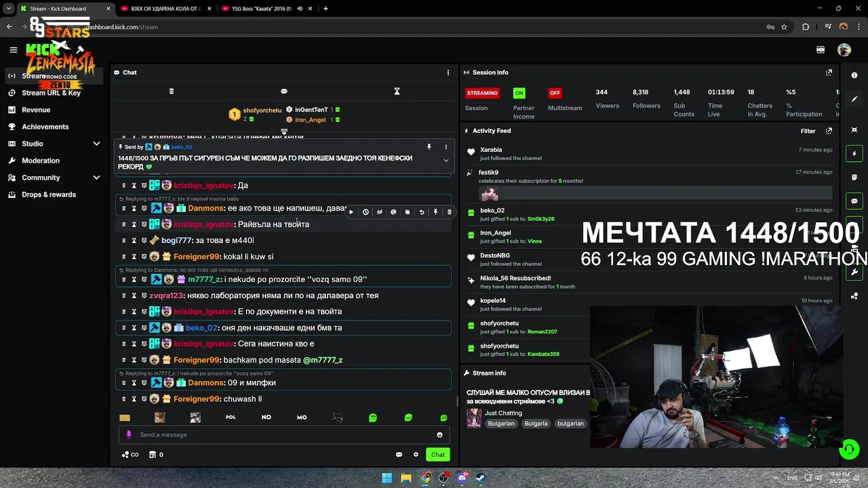Open File Explorer from the taskbar
Viewport: 868px width, 488px height.
[x=406, y=478]
